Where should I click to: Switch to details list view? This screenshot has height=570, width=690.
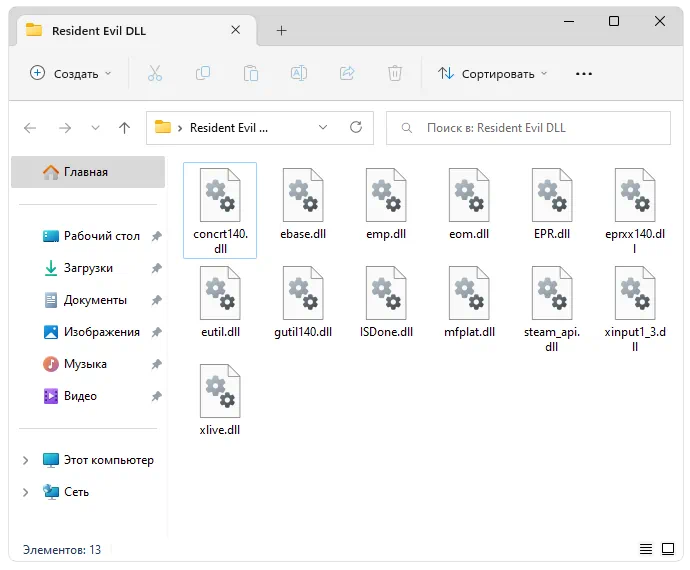646,549
